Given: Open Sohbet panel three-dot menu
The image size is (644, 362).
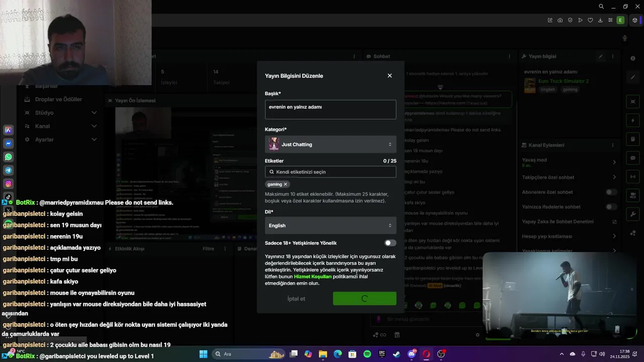Looking at the screenshot, I should [510, 57].
